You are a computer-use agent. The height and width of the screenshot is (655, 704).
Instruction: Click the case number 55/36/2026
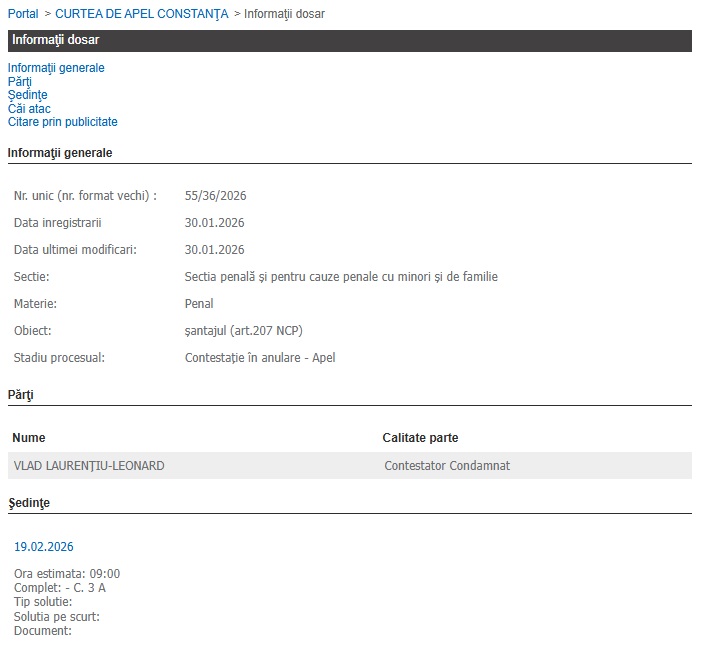pos(215,196)
